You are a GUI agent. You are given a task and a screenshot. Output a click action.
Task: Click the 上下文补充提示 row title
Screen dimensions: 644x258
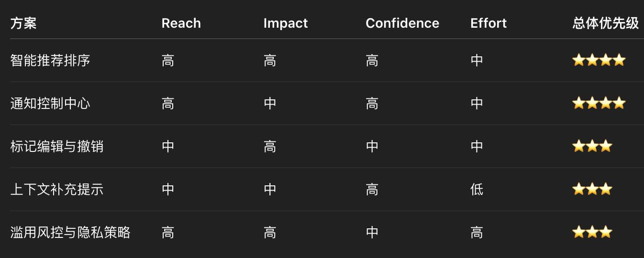[57, 189]
